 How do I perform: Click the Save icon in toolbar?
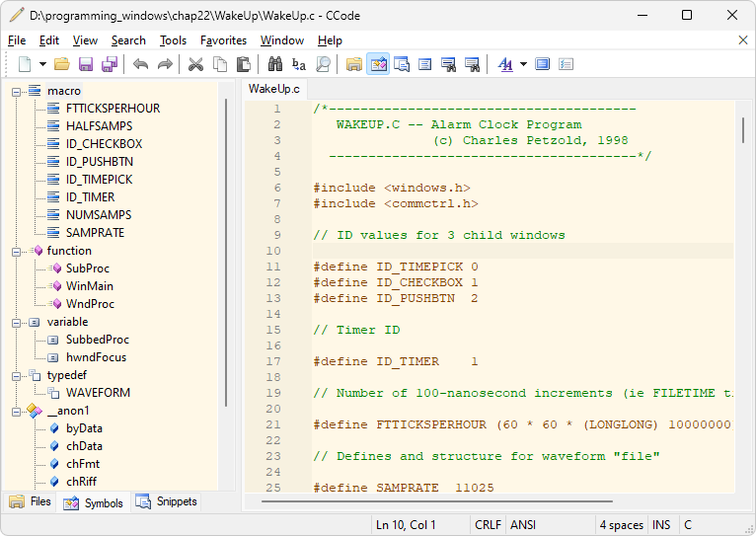click(x=86, y=64)
